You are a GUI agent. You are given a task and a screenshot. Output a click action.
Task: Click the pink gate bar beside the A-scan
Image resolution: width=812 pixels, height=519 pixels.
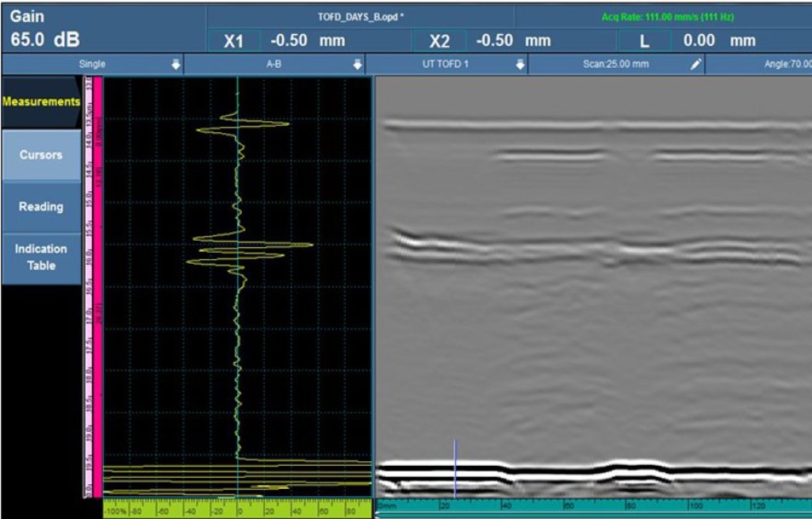pos(98,287)
